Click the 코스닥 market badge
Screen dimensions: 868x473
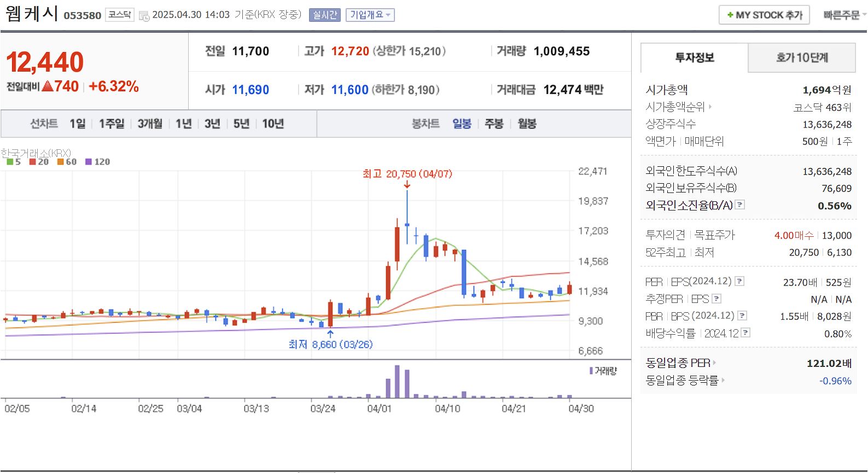pos(120,15)
